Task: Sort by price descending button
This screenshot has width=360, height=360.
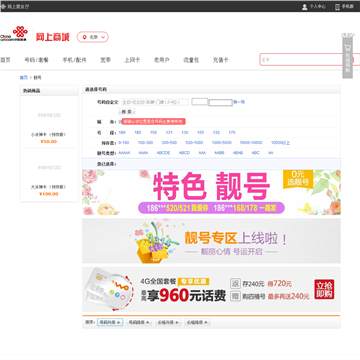Action: (x=197, y=322)
